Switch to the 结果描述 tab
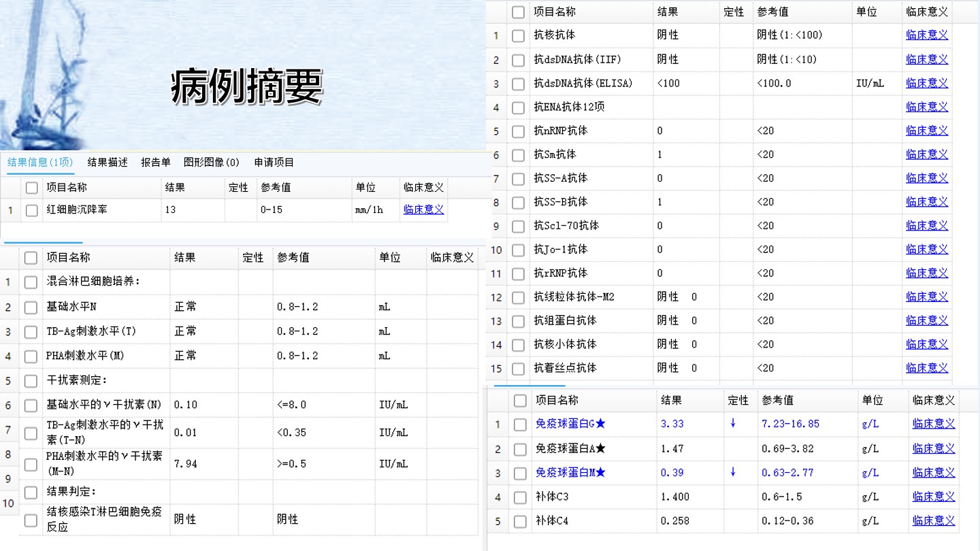Viewport: 980px width, 551px height. [x=108, y=162]
